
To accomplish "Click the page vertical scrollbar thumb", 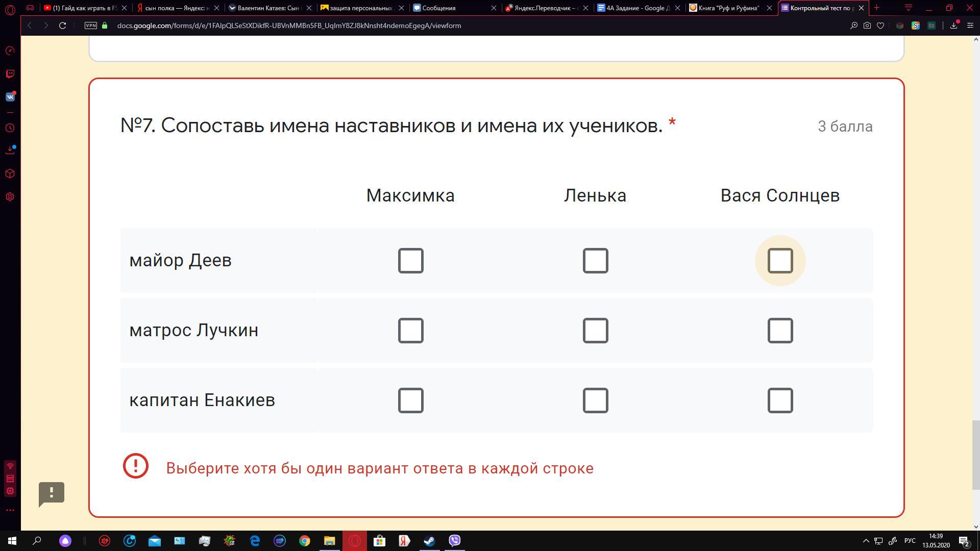I will (976, 454).
